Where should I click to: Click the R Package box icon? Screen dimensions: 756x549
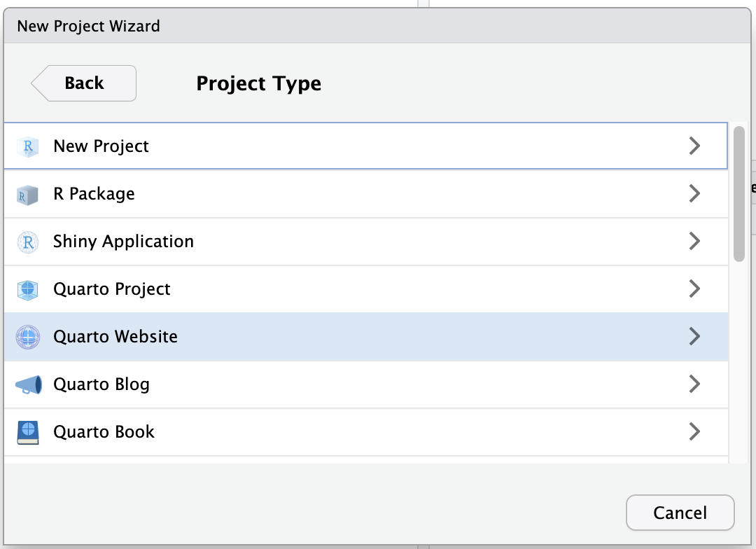[x=27, y=194]
